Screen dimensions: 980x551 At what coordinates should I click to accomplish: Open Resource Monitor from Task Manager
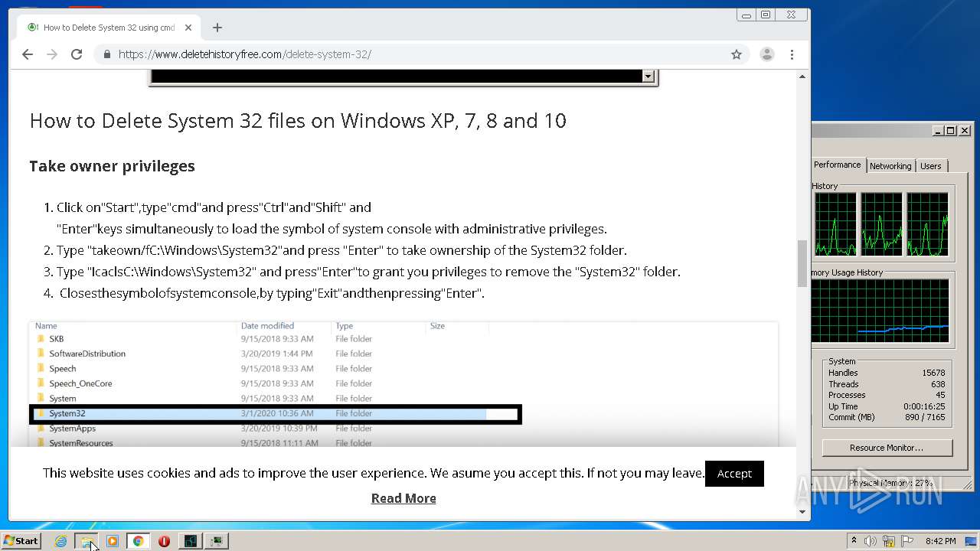[x=887, y=448]
